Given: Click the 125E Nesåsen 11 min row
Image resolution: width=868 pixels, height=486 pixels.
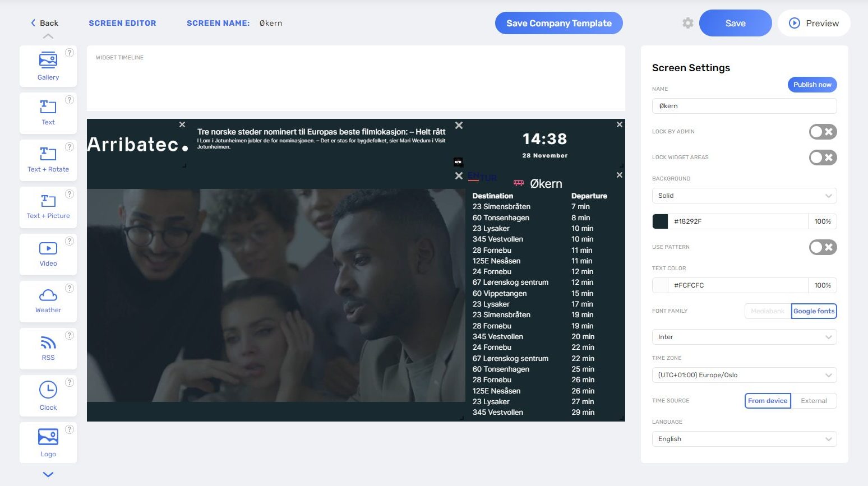Looking at the screenshot, I should (x=533, y=261).
